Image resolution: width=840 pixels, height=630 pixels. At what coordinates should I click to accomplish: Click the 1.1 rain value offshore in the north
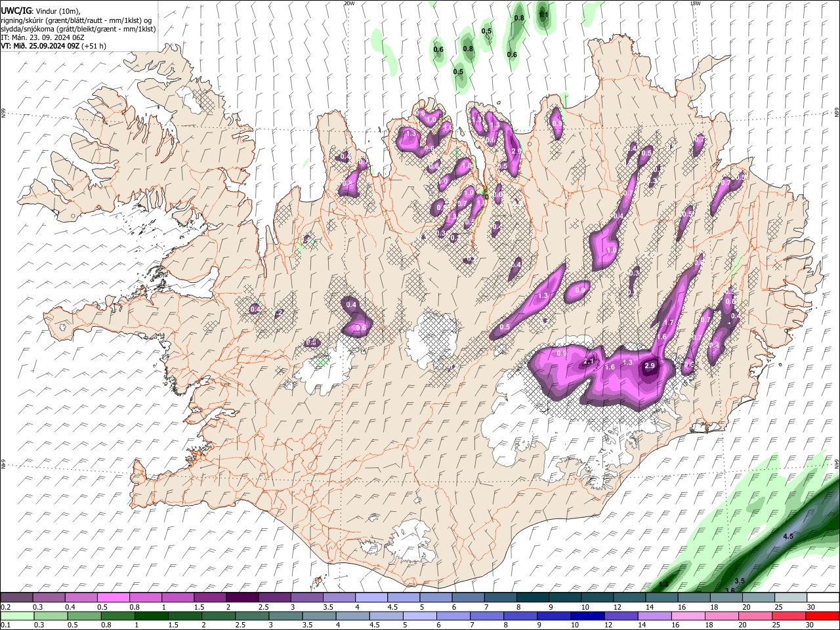click(543, 14)
